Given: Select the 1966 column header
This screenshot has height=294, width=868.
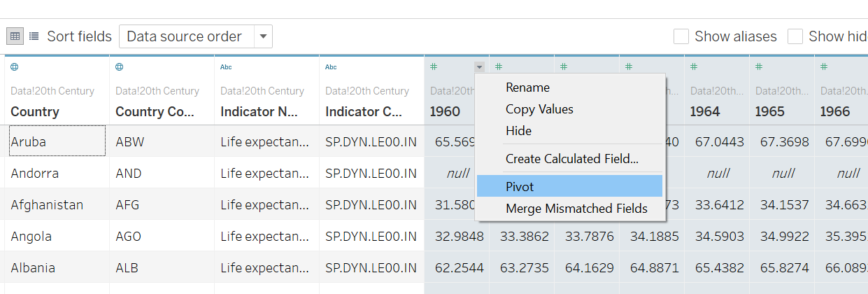Looking at the screenshot, I should [x=835, y=111].
